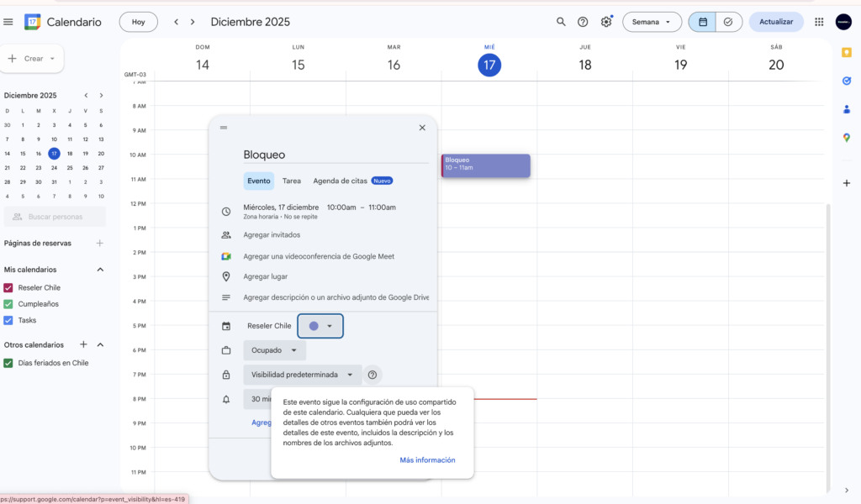Click the Hoy button
This screenshot has width=861, height=504.
[138, 22]
